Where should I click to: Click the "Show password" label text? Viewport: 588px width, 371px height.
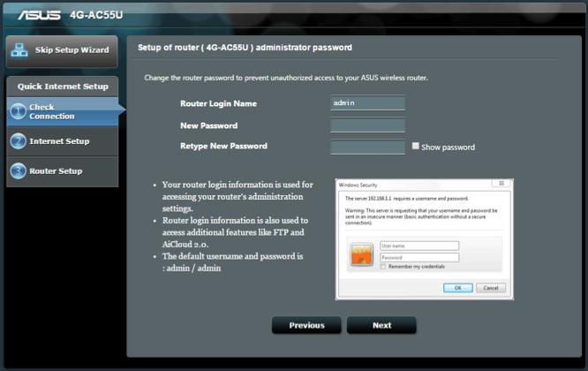point(448,148)
